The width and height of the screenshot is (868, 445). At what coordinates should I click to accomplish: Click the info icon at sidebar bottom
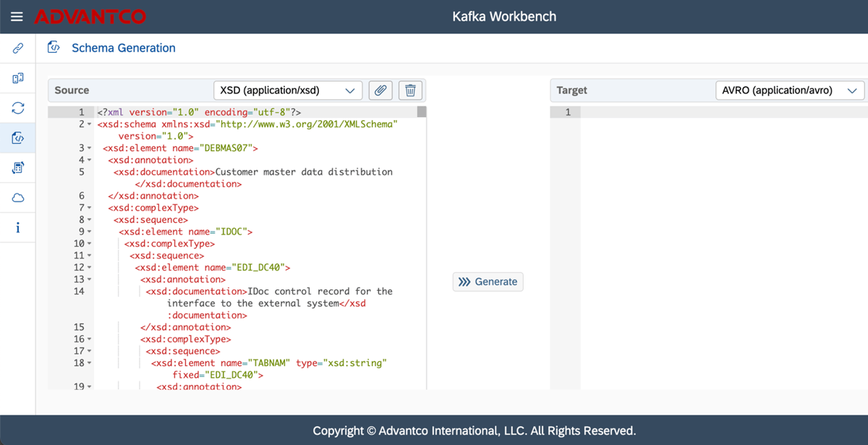[x=17, y=227]
